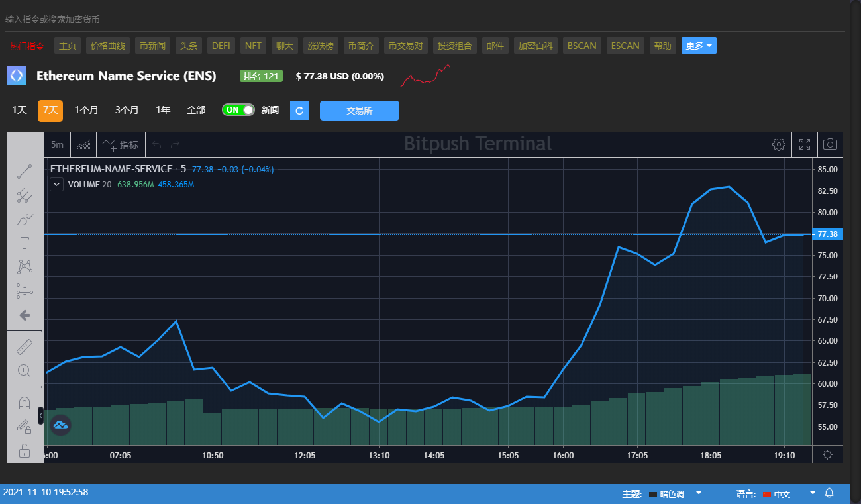Expand the 更多 commands dropdown

pyautogui.click(x=699, y=46)
